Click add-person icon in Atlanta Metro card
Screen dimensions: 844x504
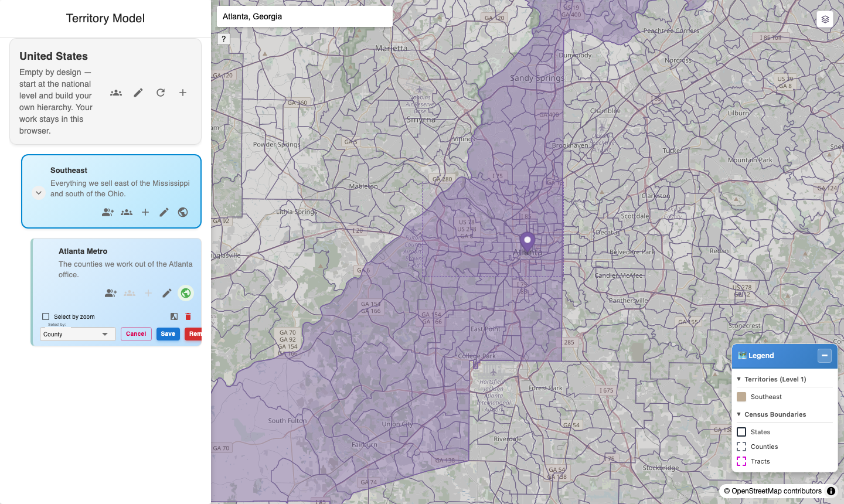click(x=111, y=293)
